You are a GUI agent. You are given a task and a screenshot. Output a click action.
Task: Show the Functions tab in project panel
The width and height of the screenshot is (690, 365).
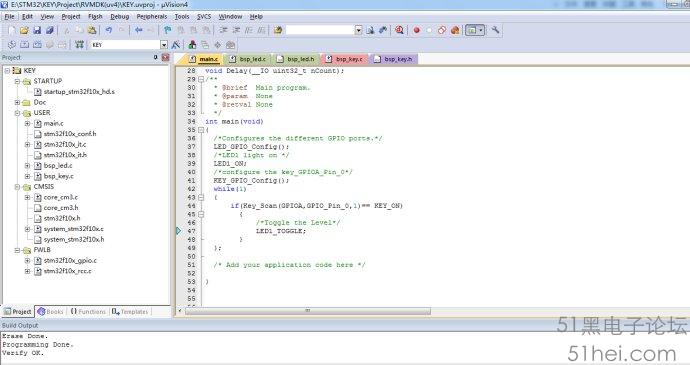point(88,312)
